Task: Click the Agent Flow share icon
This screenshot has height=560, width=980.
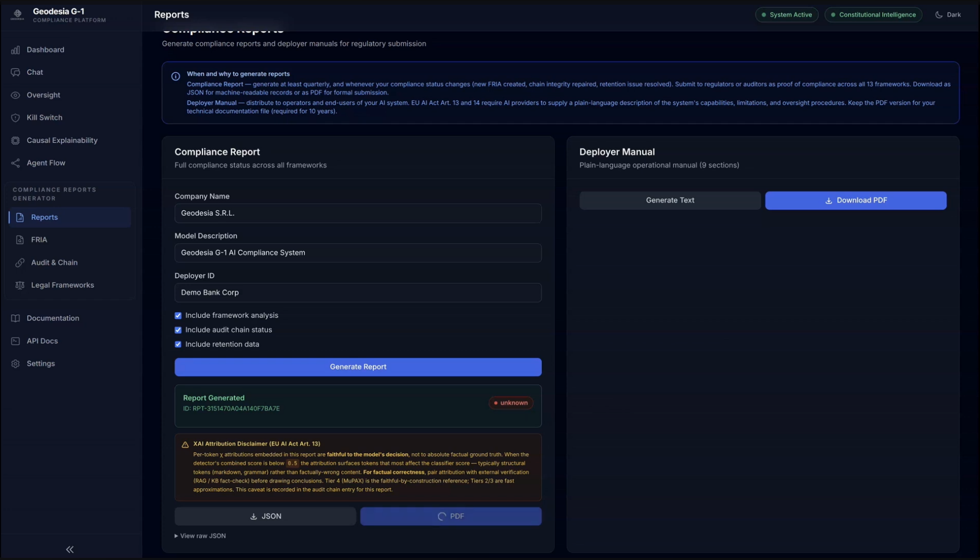Action: coord(16,163)
